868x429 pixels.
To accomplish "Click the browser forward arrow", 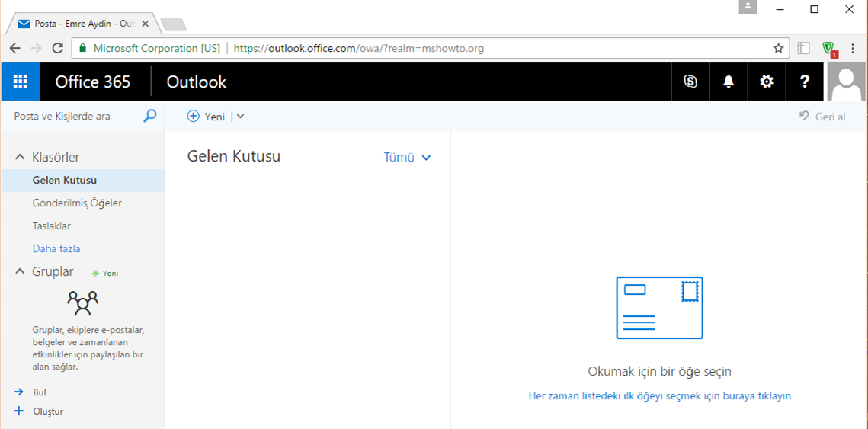I will [x=36, y=48].
